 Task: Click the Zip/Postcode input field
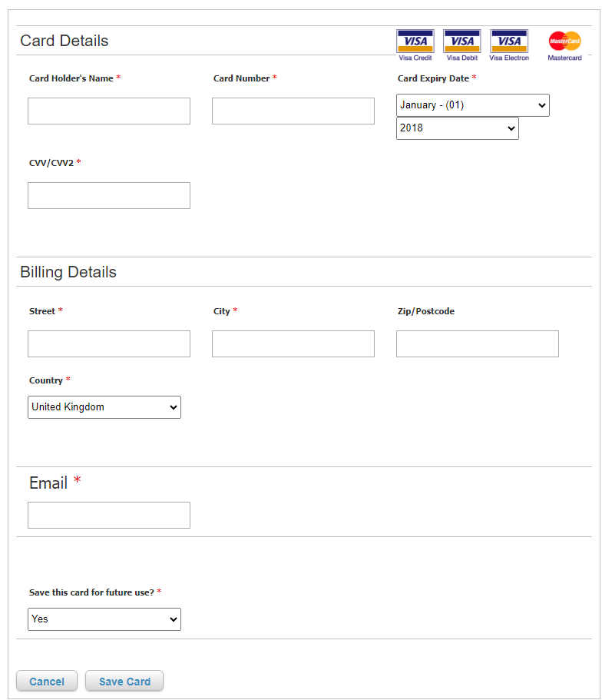point(477,343)
